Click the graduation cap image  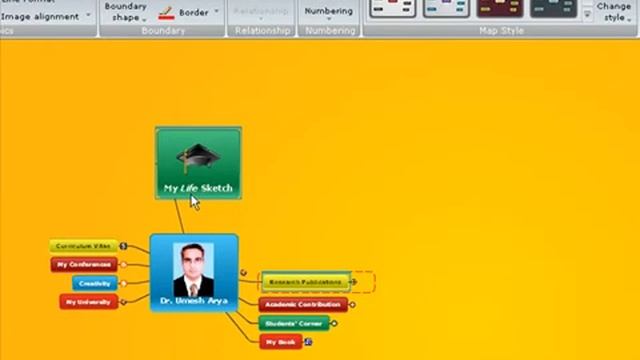198,158
